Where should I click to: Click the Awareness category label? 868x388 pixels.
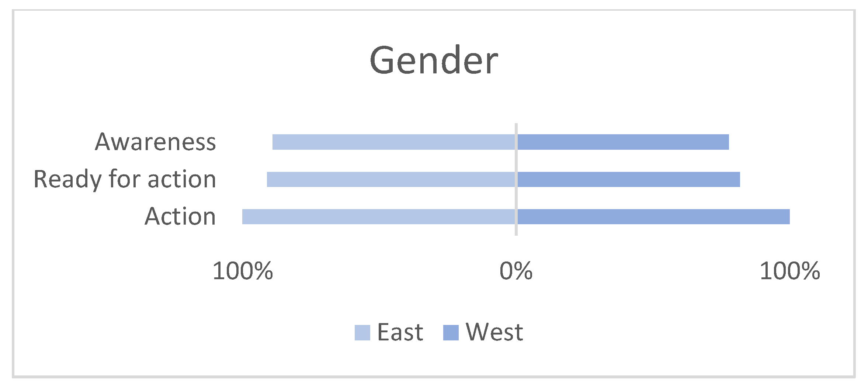pos(155,142)
